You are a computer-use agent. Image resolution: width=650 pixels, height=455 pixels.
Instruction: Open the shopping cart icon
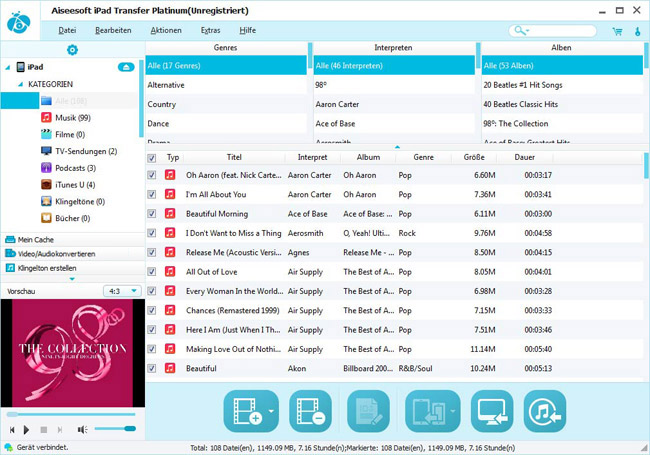coord(617,31)
